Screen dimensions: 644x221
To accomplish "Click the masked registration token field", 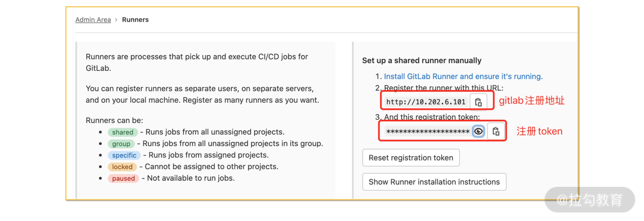I will pos(428,131).
